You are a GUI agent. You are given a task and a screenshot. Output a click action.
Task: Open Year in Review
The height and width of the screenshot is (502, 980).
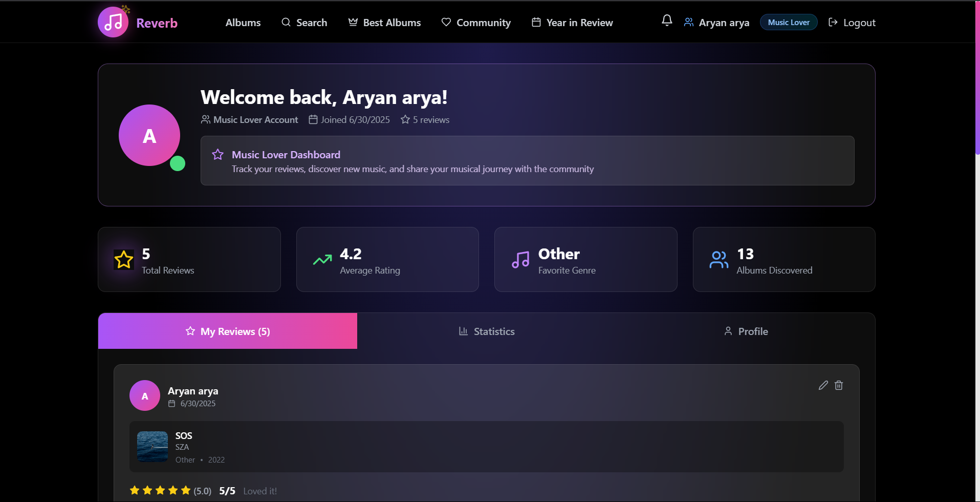(572, 23)
